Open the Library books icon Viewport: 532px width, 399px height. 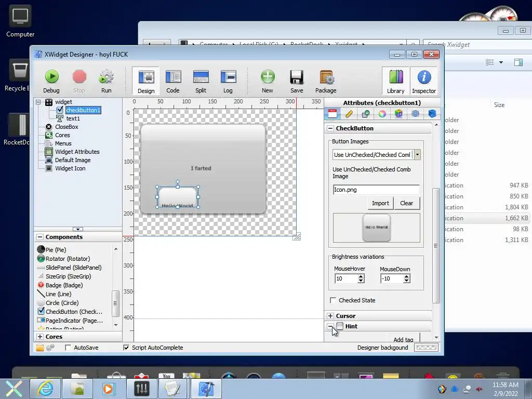coord(395,77)
